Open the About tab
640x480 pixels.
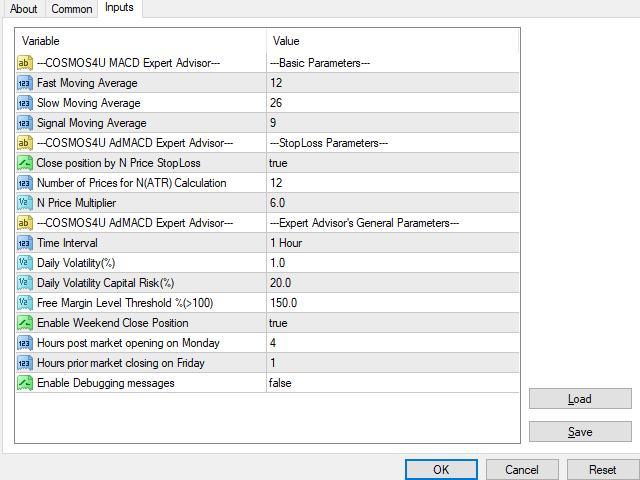23,9
